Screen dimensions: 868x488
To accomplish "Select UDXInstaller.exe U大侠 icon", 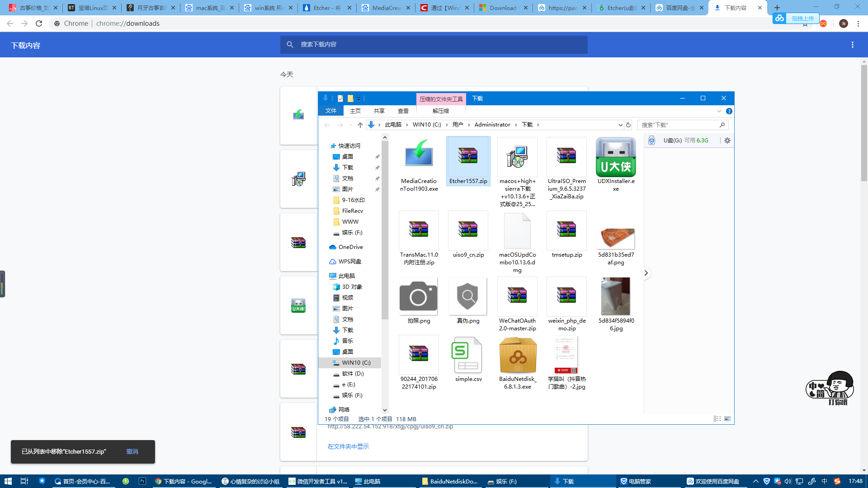I will pos(616,157).
